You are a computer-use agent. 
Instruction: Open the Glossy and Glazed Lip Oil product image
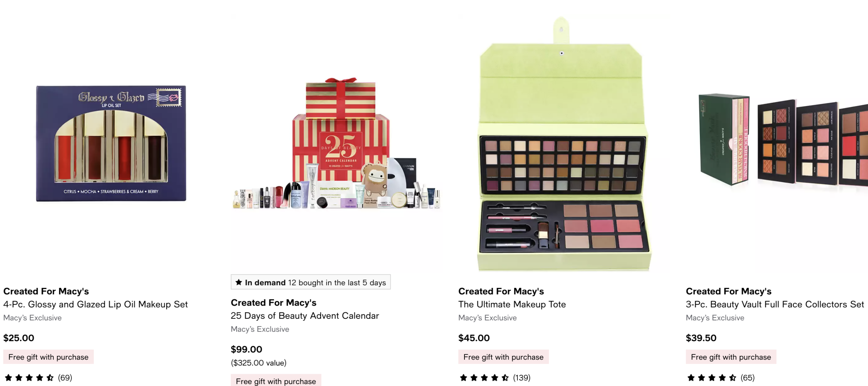(111, 143)
